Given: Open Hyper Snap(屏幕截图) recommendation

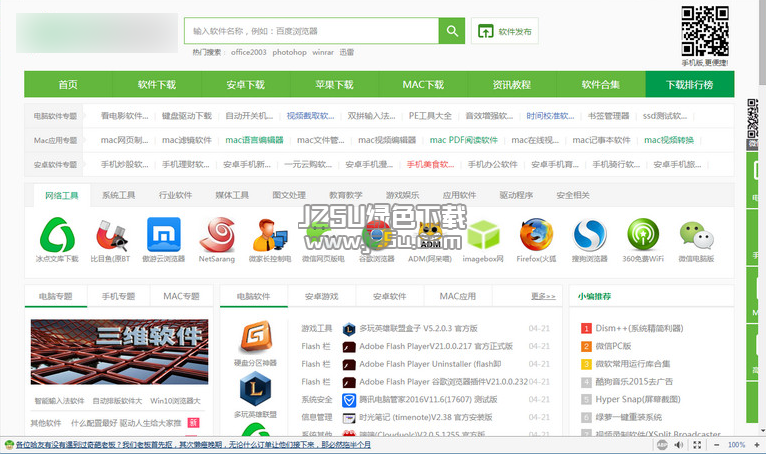Looking at the screenshot, I should pos(638,399).
